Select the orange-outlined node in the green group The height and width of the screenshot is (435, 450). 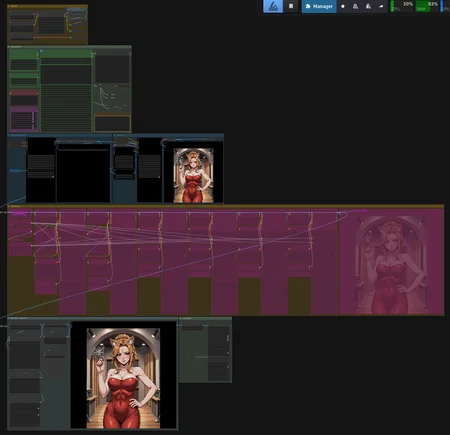click(x=112, y=123)
